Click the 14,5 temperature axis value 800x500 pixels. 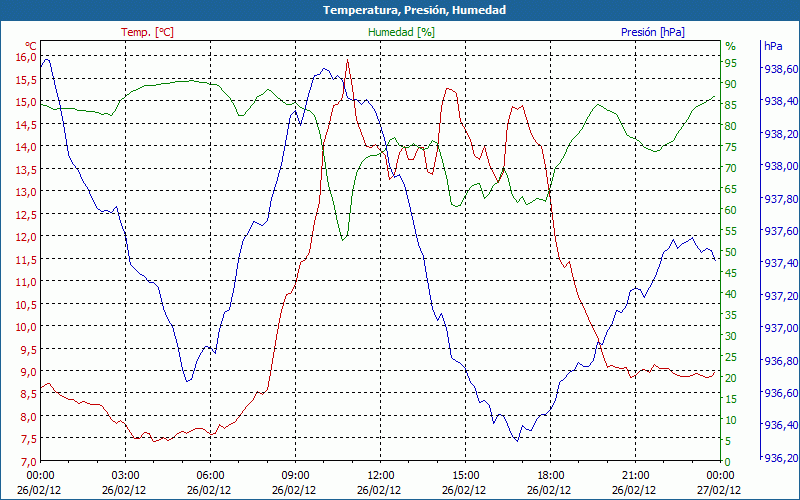coord(27,124)
